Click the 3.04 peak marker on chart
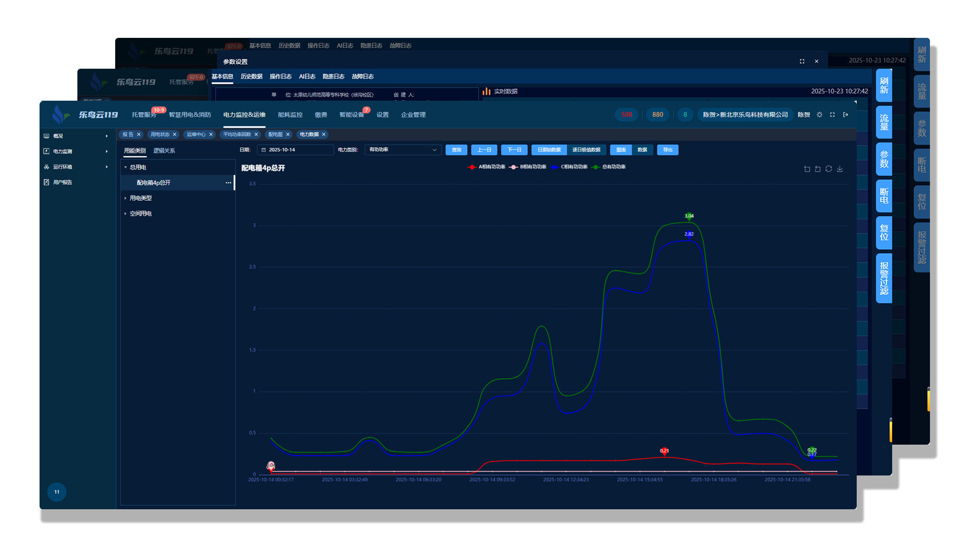This screenshot has width=980, height=550. [x=689, y=217]
